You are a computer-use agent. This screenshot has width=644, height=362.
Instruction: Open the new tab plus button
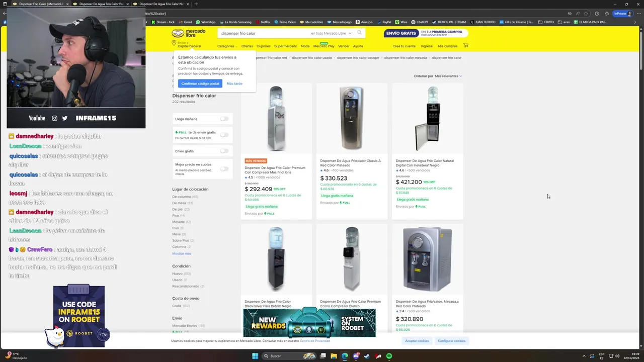click(x=196, y=4)
